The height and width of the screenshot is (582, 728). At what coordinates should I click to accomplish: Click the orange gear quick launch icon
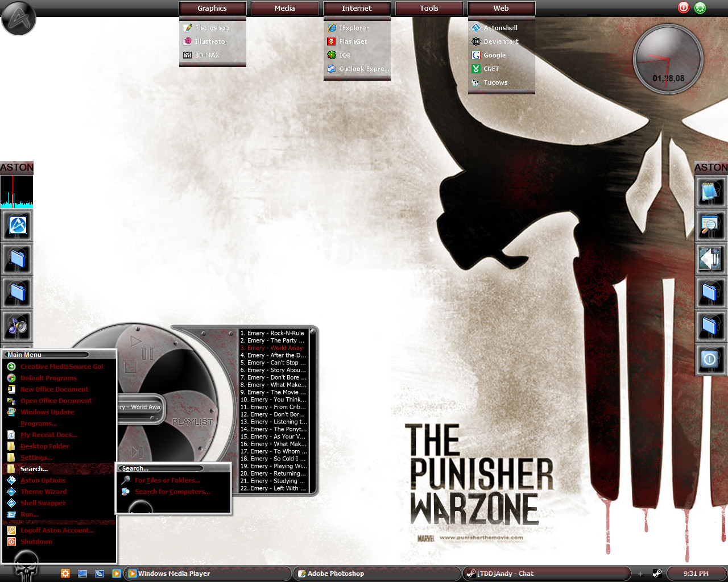pyautogui.click(x=65, y=573)
